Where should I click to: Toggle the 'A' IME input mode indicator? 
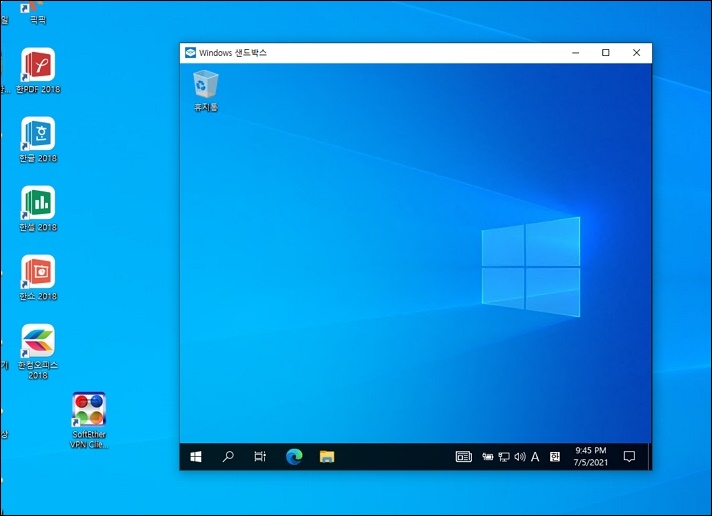535,456
